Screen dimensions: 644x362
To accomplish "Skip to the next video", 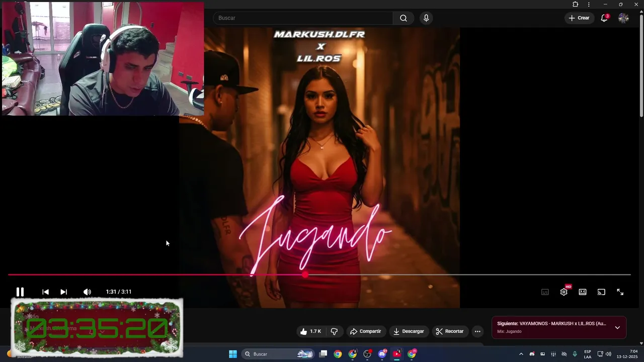I will (64, 292).
